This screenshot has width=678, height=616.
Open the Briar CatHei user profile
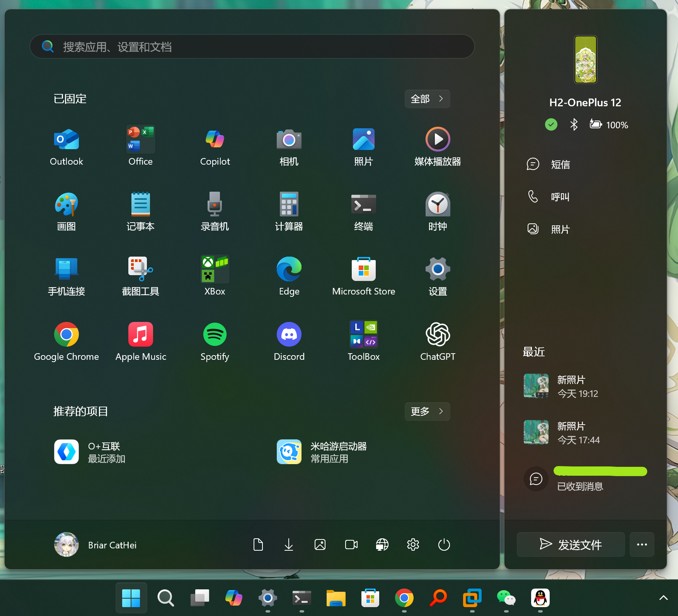point(95,545)
